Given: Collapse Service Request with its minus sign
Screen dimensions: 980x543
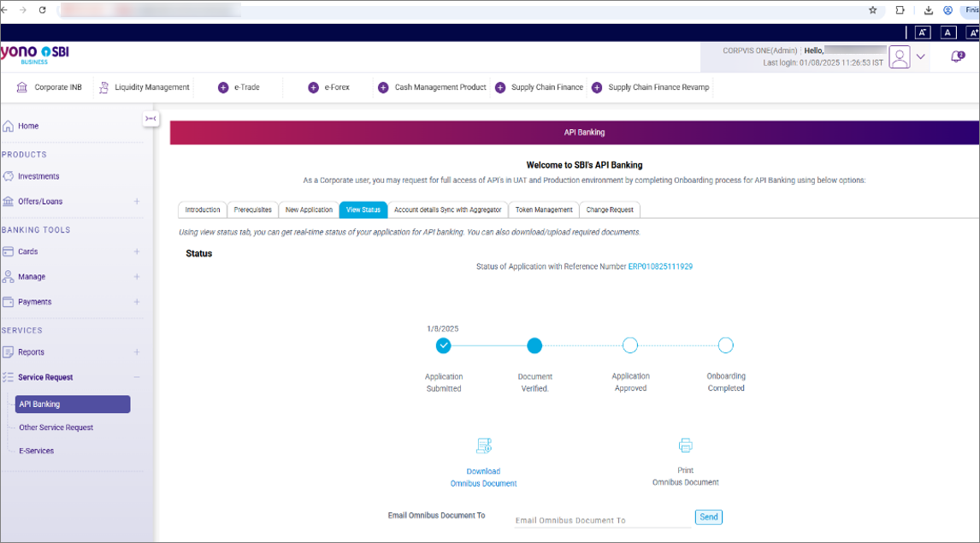Looking at the screenshot, I should (x=136, y=377).
